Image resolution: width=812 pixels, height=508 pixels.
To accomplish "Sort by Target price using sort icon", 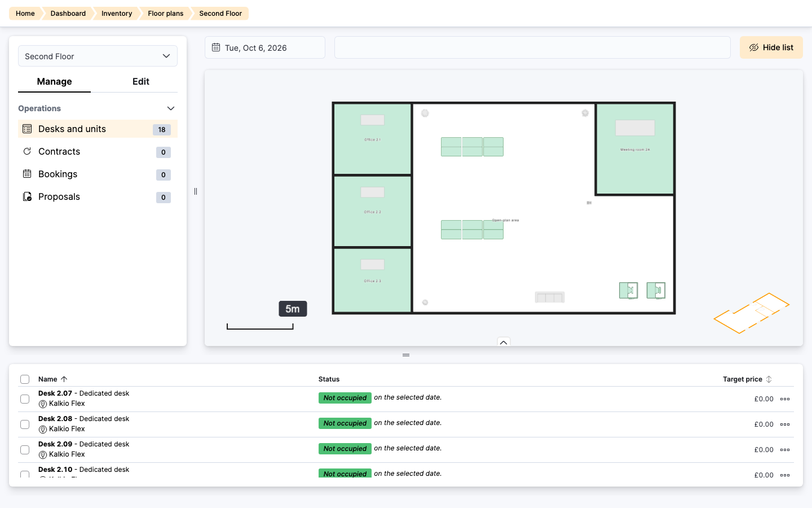I will (769, 379).
